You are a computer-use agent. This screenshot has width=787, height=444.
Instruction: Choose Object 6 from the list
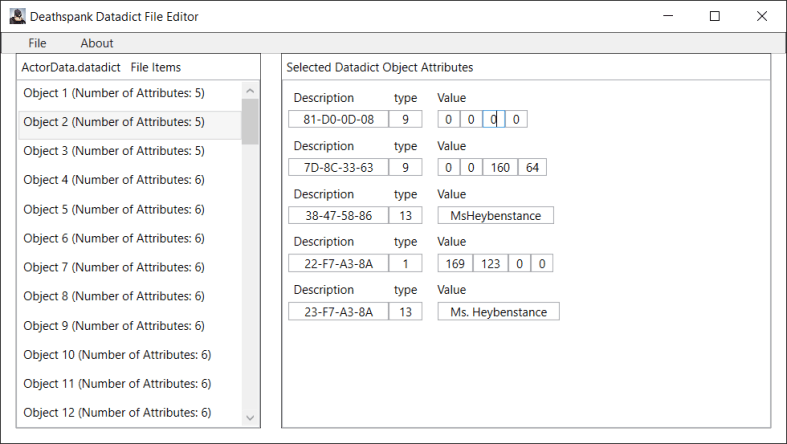pos(114,238)
